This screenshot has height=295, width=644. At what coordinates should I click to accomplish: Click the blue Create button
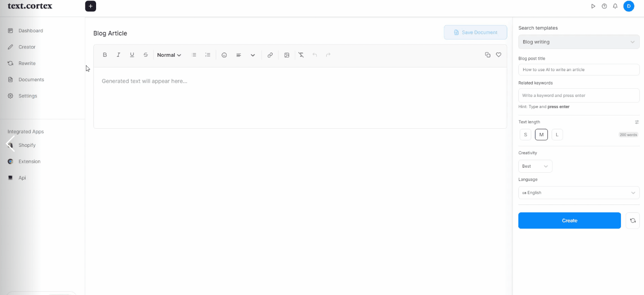click(570, 221)
